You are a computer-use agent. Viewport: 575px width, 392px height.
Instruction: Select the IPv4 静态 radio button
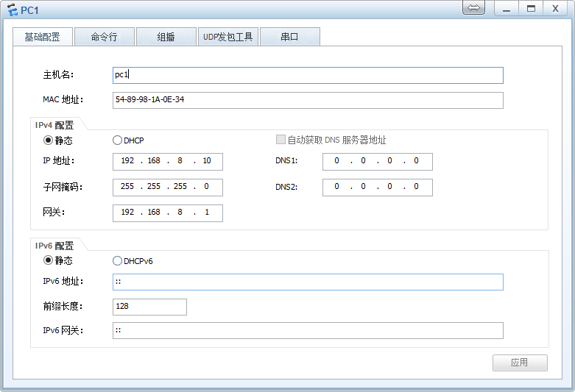(48, 140)
